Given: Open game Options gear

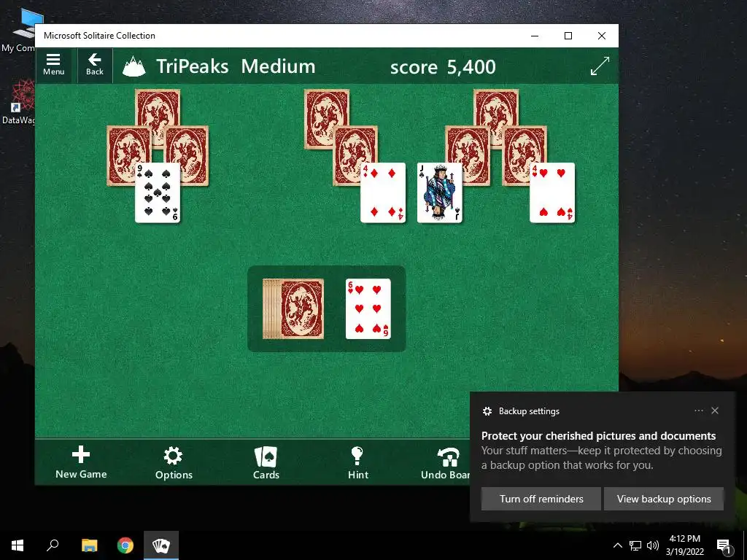Looking at the screenshot, I should [174, 462].
